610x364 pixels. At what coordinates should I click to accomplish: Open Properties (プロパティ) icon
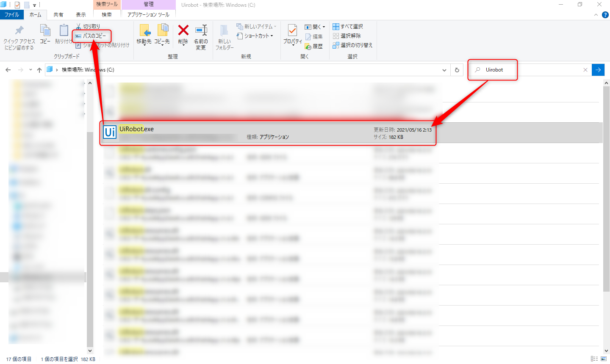pos(292,30)
